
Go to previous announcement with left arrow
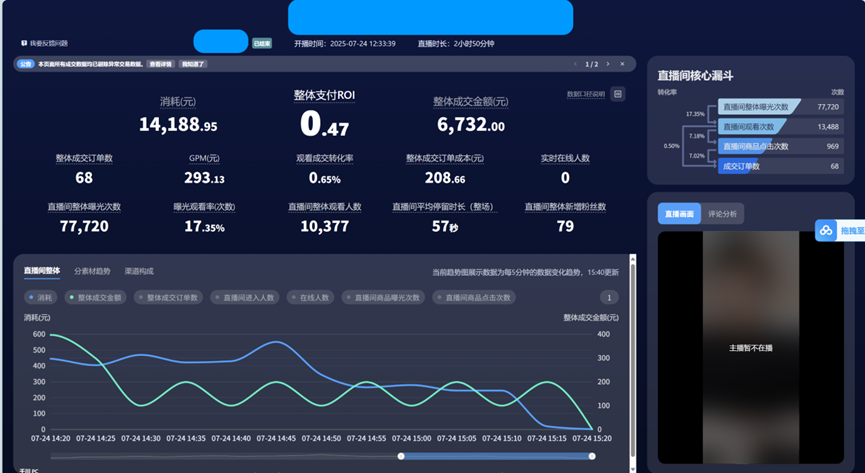tap(575, 64)
